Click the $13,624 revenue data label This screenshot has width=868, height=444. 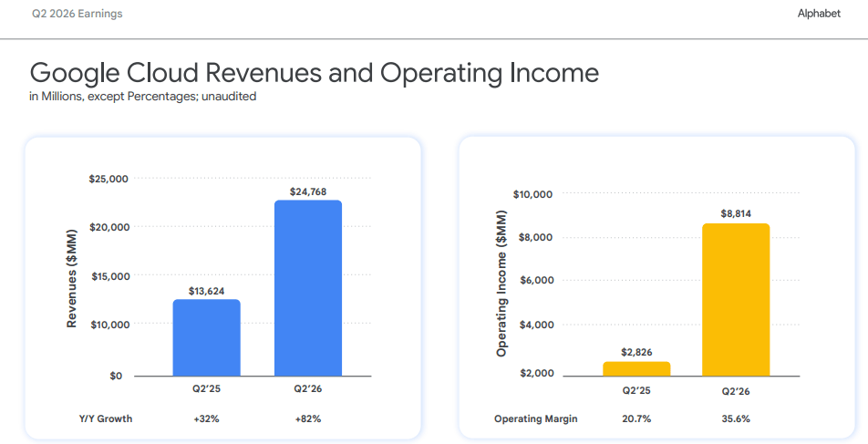pyautogui.click(x=206, y=291)
